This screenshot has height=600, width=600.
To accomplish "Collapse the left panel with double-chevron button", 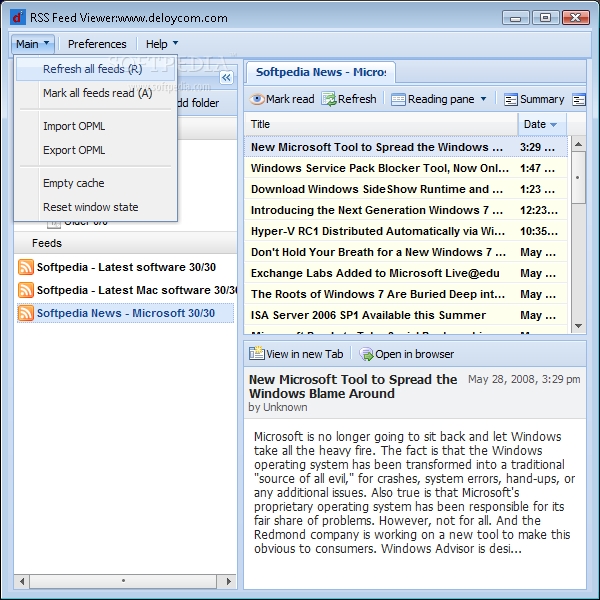I will pos(227,78).
